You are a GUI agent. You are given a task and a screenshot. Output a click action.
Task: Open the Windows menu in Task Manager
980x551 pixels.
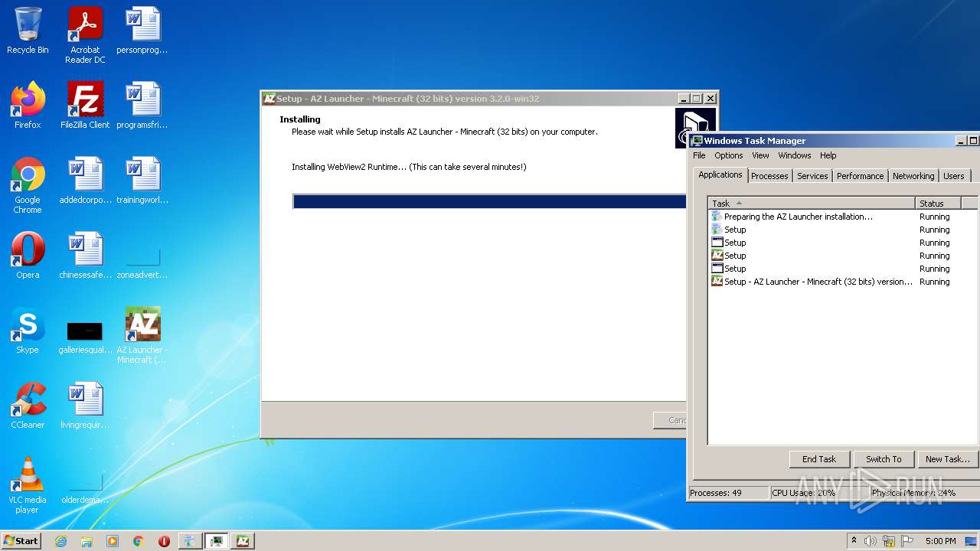[x=794, y=155]
